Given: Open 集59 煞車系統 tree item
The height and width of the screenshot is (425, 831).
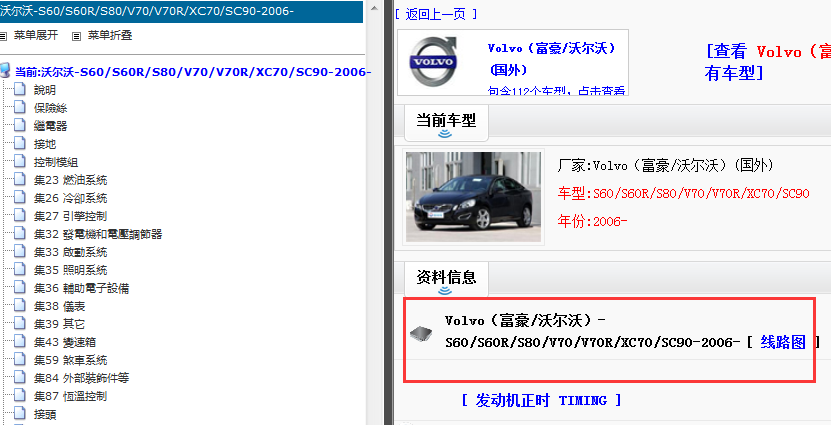Looking at the screenshot, I should click(70, 360).
